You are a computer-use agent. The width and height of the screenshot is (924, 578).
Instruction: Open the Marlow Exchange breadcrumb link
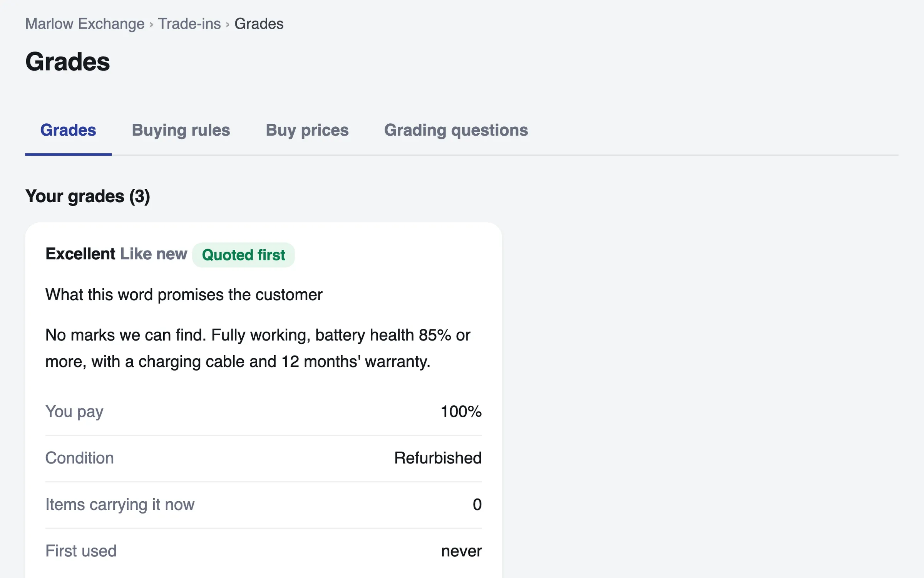coord(85,24)
